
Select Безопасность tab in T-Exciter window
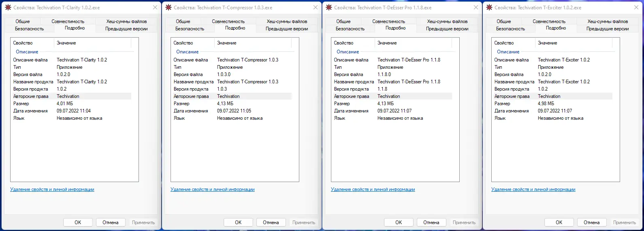510,29
